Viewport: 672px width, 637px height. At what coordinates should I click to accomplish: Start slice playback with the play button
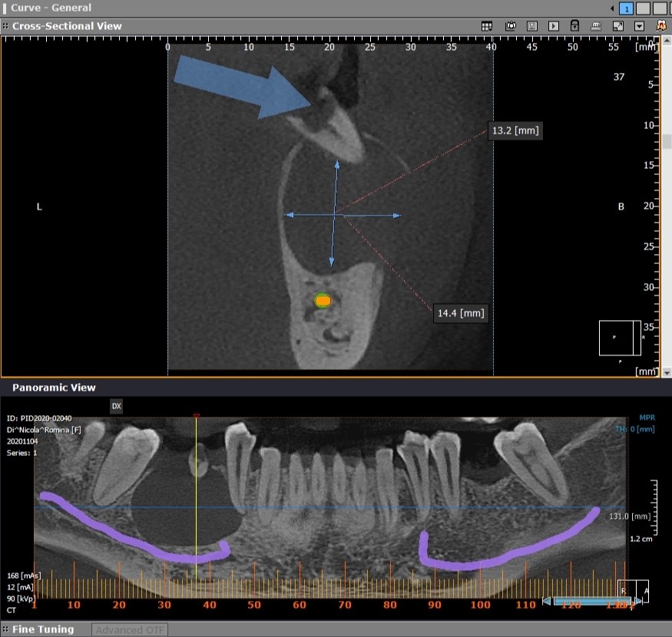pyautogui.click(x=553, y=27)
